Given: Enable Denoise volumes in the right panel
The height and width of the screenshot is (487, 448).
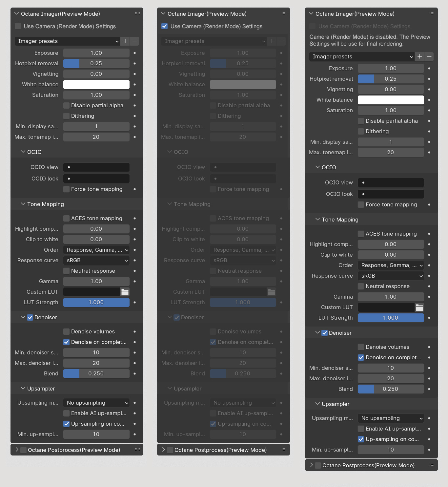Looking at the screenshot, I should pos(361,347).
